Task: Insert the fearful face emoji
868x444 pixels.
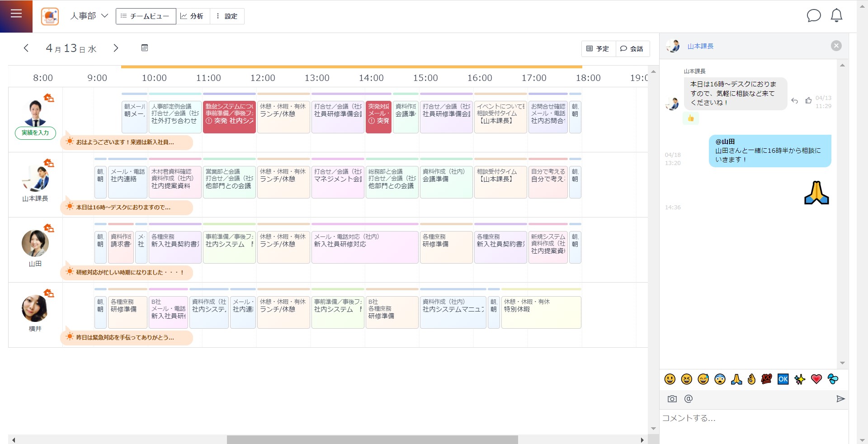Action: [720, 379]
